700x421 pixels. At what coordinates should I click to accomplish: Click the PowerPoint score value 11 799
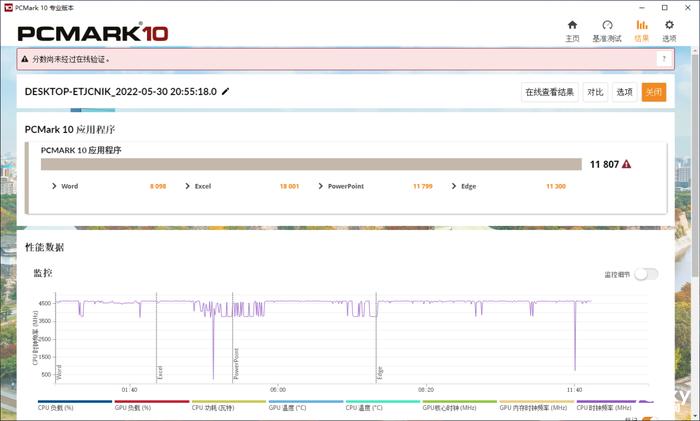[423, 186]
